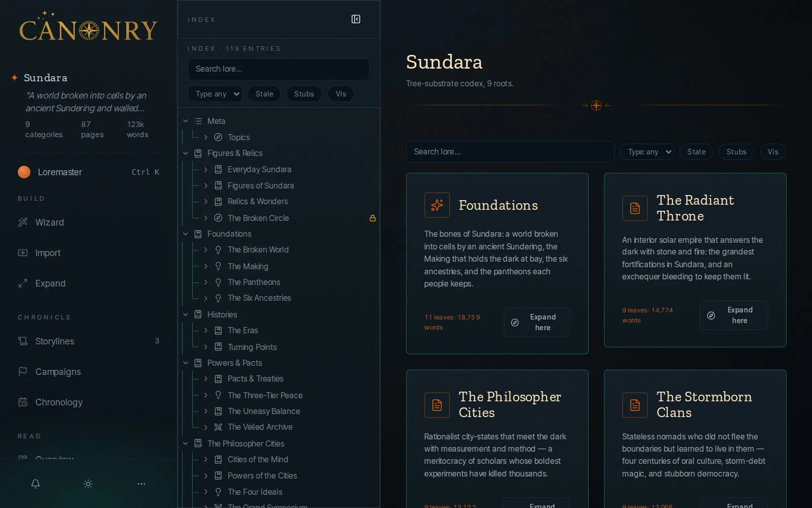The height and width of the screenshot is (508, 812).
Task: Collapse the Index panel icon
Action: (x=356, y=19)
